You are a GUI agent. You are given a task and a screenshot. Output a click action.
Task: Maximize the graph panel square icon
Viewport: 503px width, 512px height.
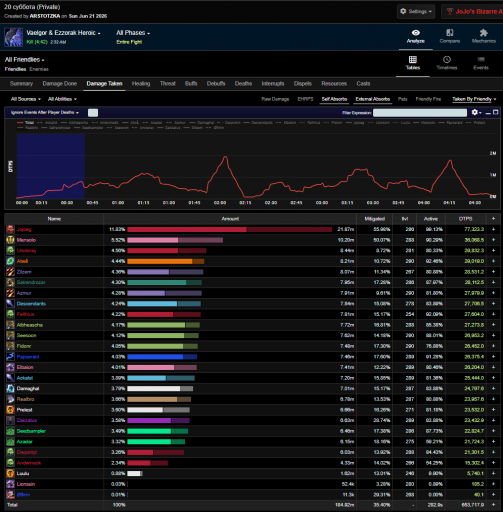pos(496,112)
